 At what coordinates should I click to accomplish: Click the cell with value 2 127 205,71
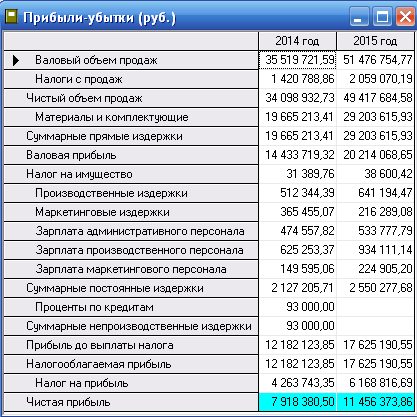[297, 288]
